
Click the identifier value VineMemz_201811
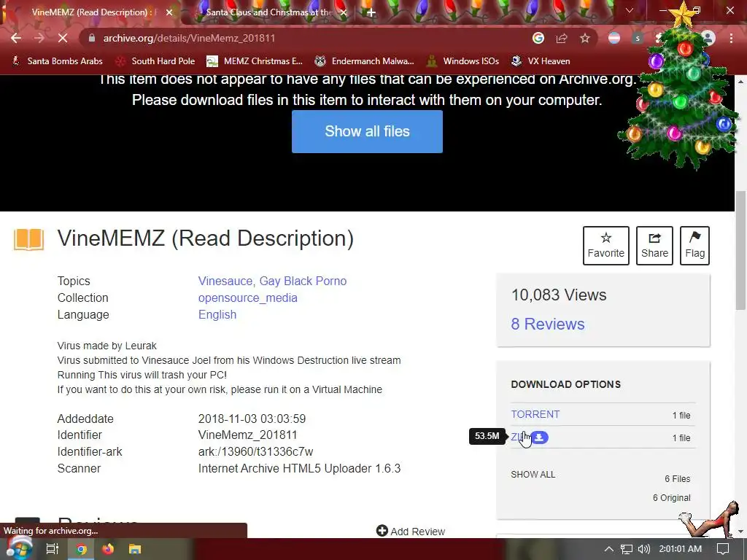click(x=248, y=435)
